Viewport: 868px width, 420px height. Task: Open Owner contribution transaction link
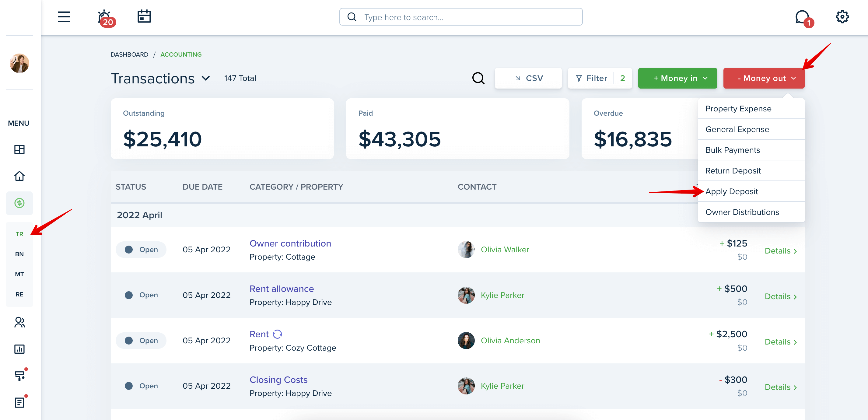290,243
